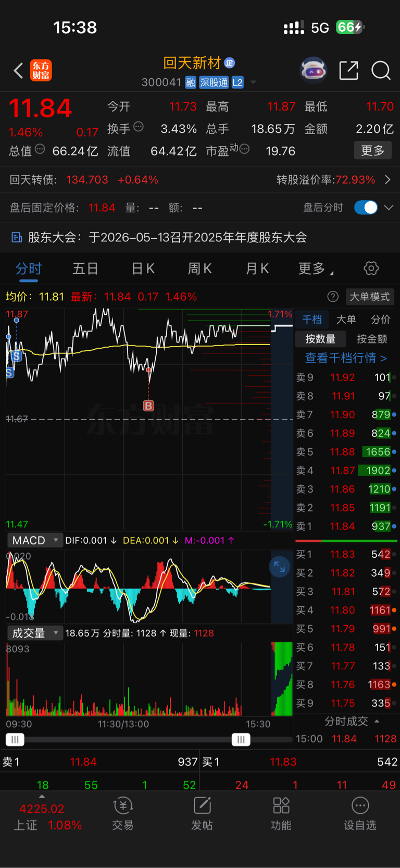
Task: Switch to the 日K tab
Action: pyautogui.click(x=143, y=269)
